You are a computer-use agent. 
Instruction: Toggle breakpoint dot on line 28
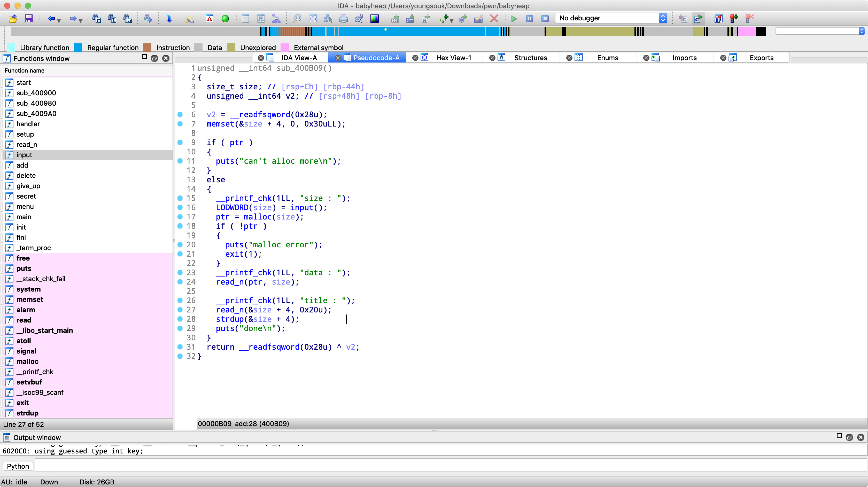[180, 319]
